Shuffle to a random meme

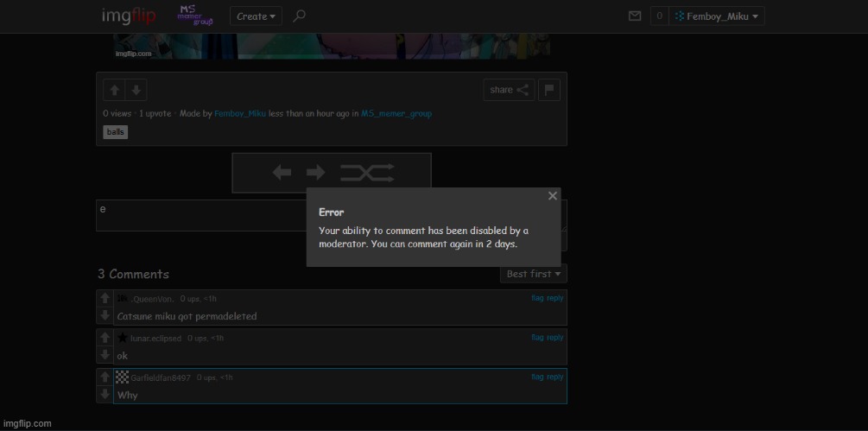pyautogui.click(x=367, y=173)
